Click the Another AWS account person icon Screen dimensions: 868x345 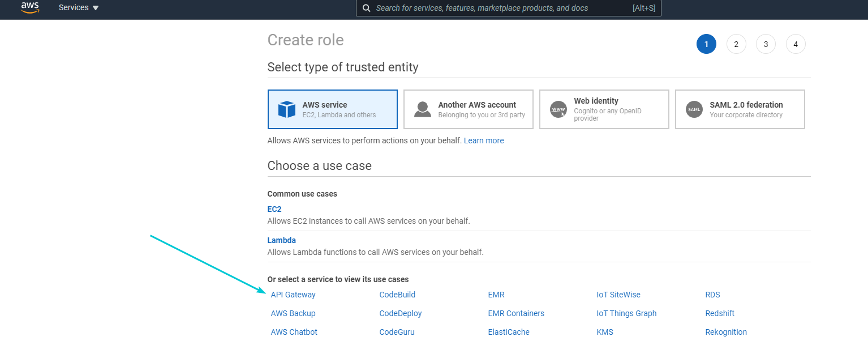click(x=423, y=109)
